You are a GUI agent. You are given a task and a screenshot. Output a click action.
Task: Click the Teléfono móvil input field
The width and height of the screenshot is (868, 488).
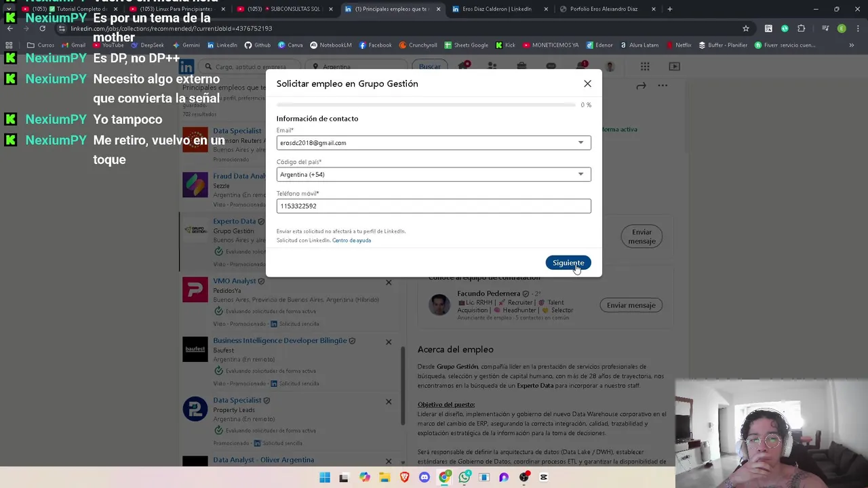click(x=433, y=206)
